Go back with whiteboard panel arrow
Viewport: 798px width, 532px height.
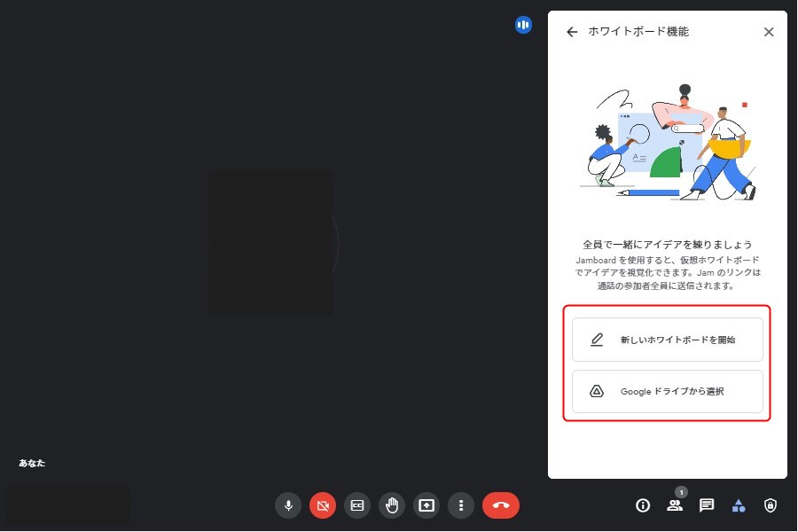(572, 32)
